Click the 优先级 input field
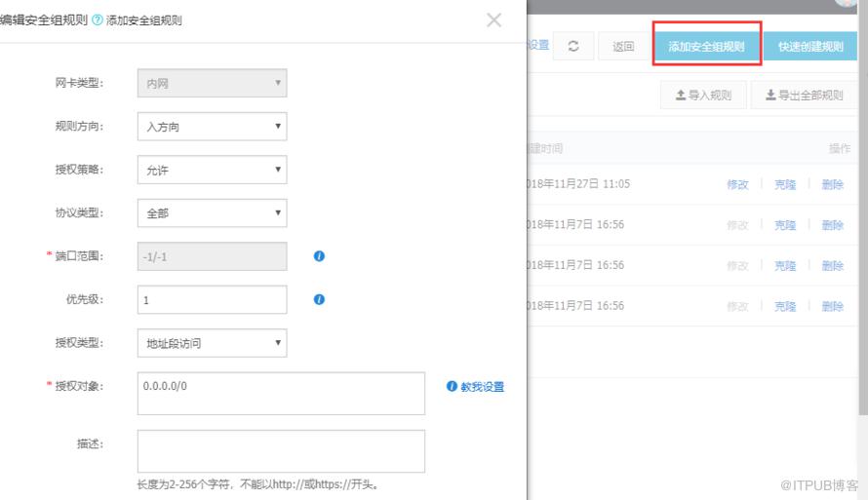This screenshot has width=868, height=500. [x=212, y=300]
